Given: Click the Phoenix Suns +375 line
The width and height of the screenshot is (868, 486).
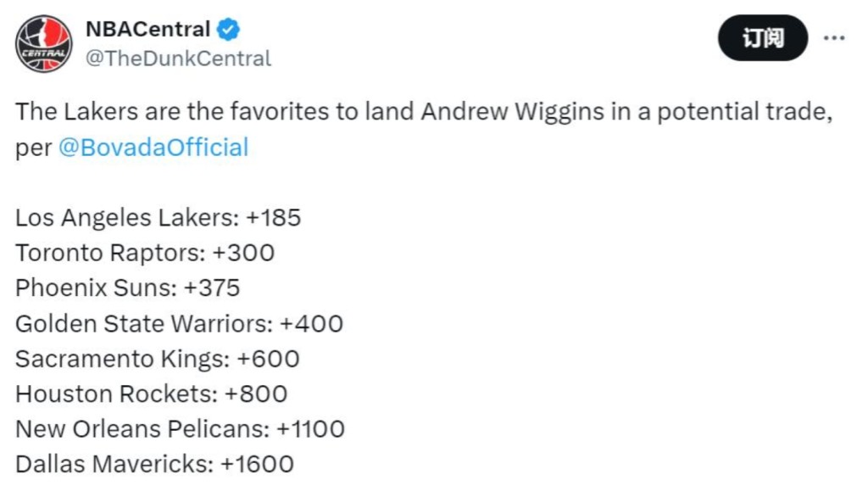Looking at the screenshot, I should click(127, 288).
